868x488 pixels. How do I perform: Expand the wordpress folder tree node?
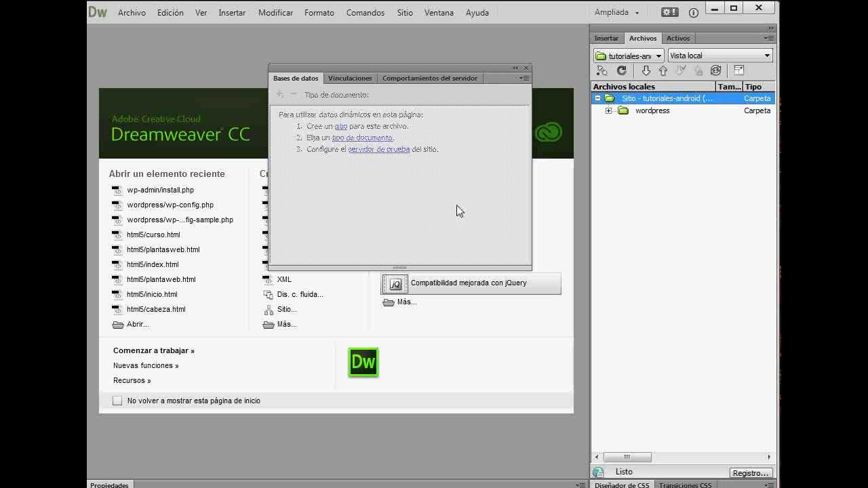(x=608, y=110)
